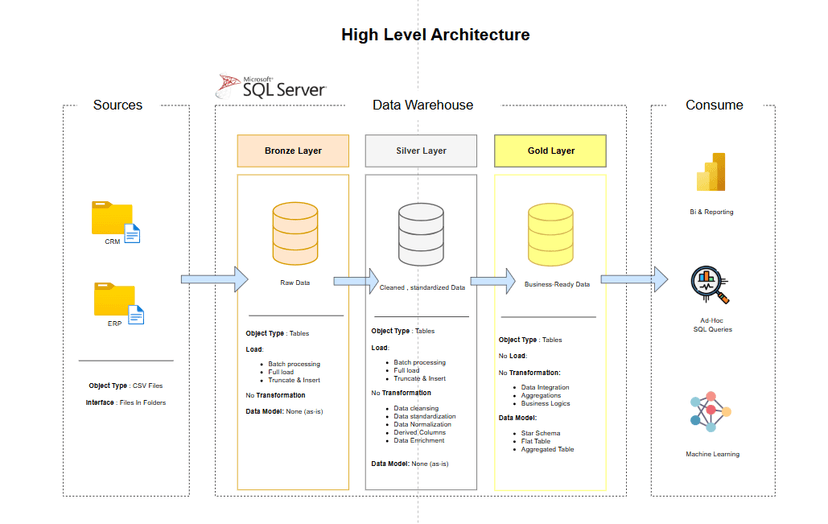
Task: Click the ERP label under the folder
Action: (115, 323)
